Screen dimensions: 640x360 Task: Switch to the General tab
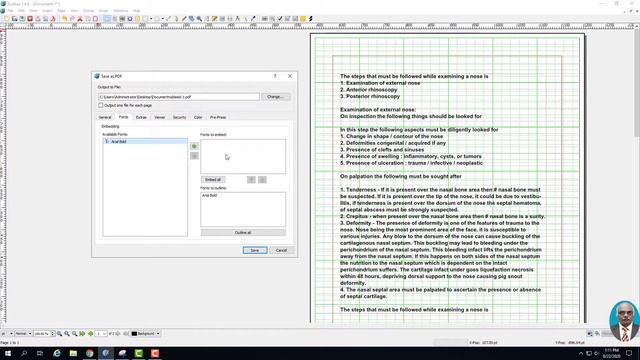click(105, 117)
